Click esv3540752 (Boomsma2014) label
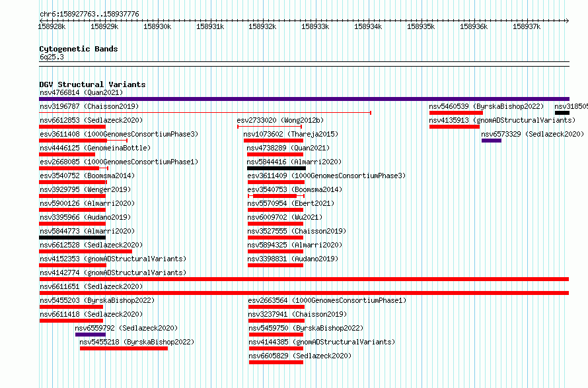 [87, 176]
